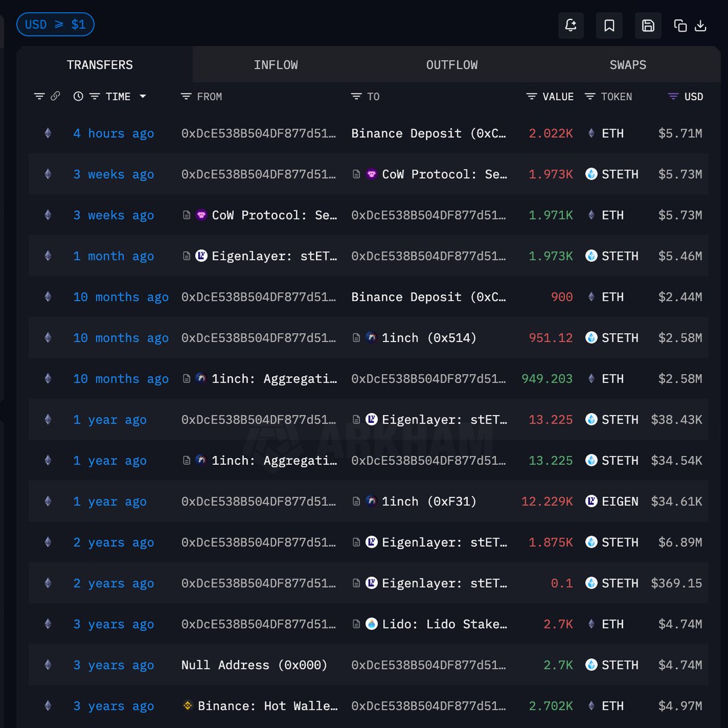This screenshot has height=728, width=728.
Task: Open Eigenlayer recipient in $38.43K row
Action: (x=445, y=420)
